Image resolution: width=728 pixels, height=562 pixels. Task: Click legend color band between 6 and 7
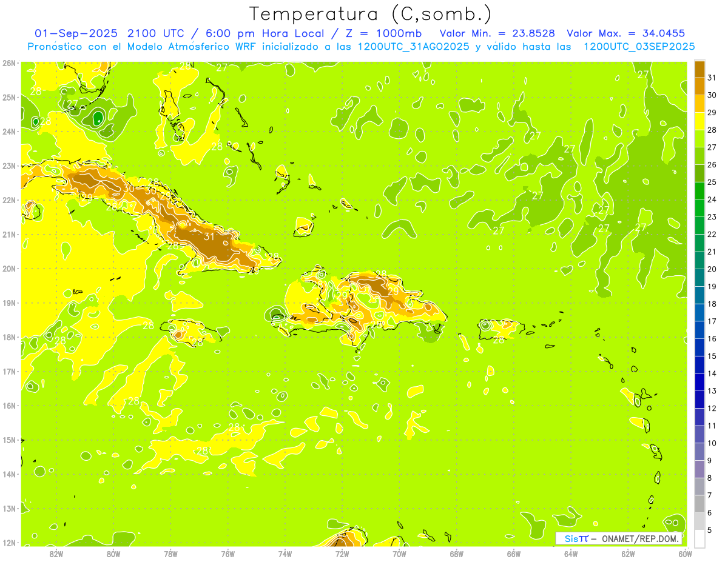click(699, 504)
